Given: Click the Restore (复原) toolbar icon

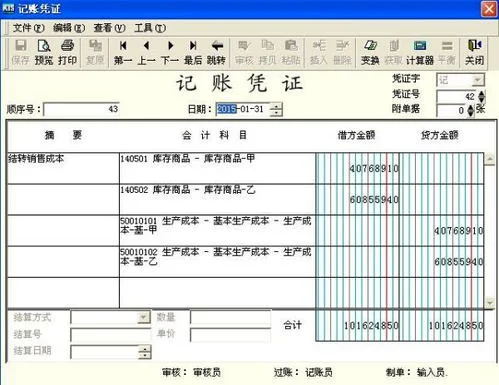Looking at the screenshot, I should pos(95,53).
